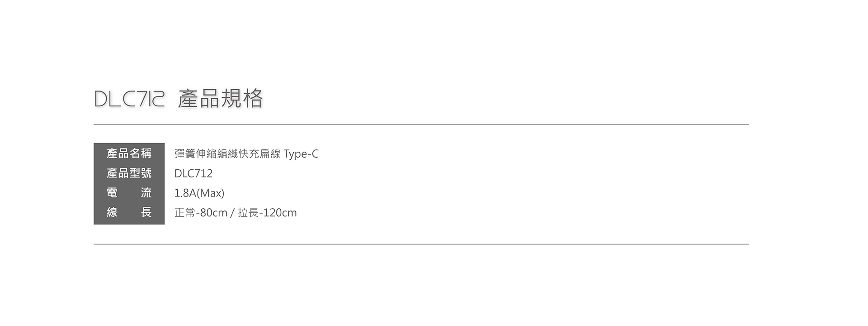The image size is (868, 326).
Task: Click the slash between the two cable lengths
Action: click(232, 213)
